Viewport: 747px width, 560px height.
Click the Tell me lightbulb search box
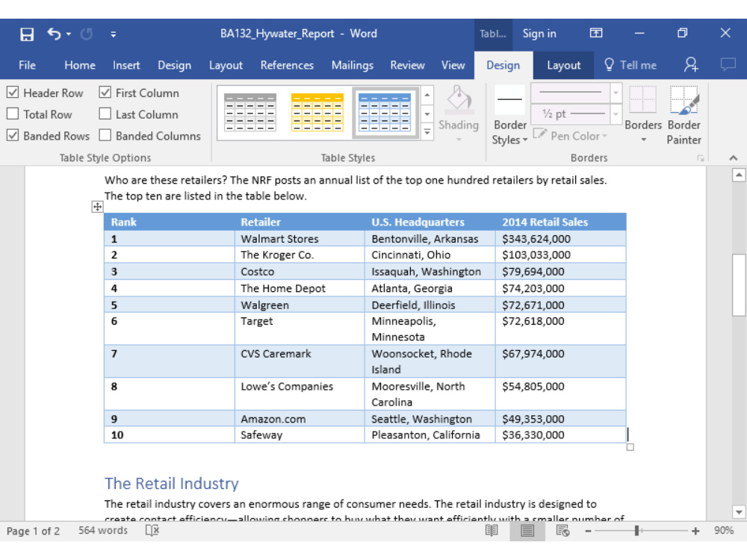pos(630,65)
